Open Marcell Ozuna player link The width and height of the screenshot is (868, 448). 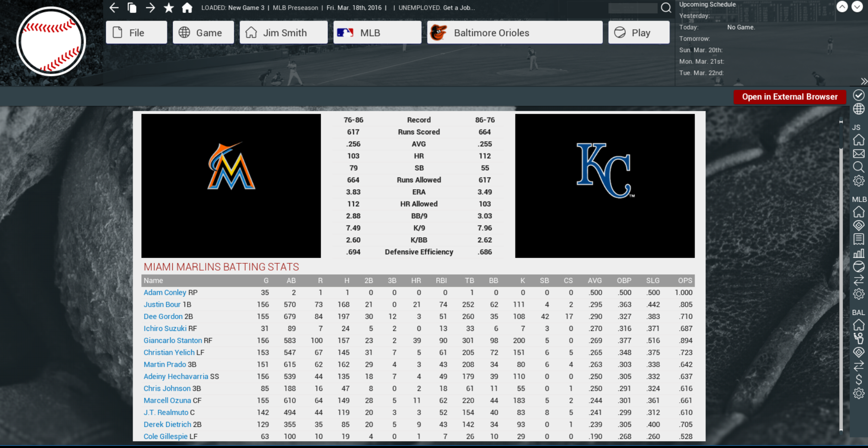[x=167, y=400]
